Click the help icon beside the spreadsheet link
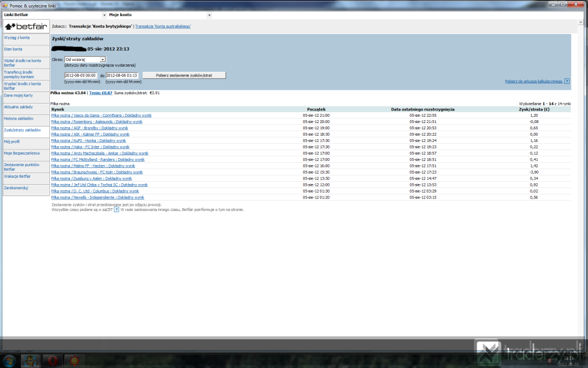Viewport: 588px width, 368px height. click(x=567, y=81)
